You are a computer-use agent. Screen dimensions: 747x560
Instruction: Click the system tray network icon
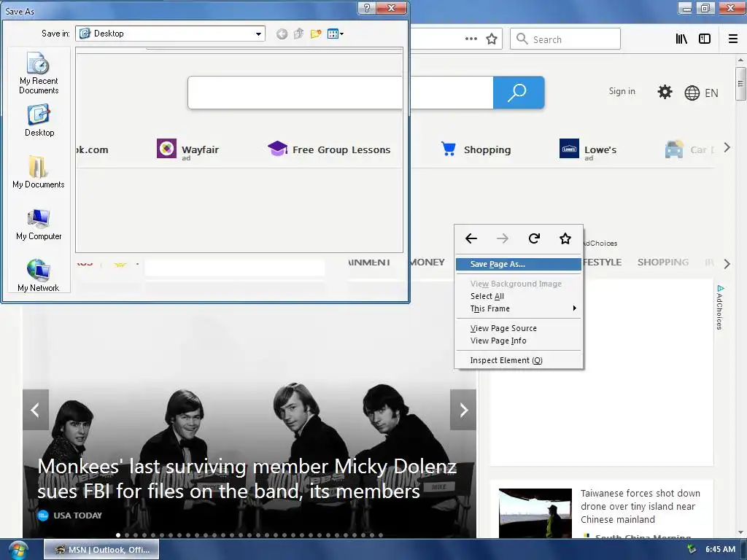coord(692,550)
